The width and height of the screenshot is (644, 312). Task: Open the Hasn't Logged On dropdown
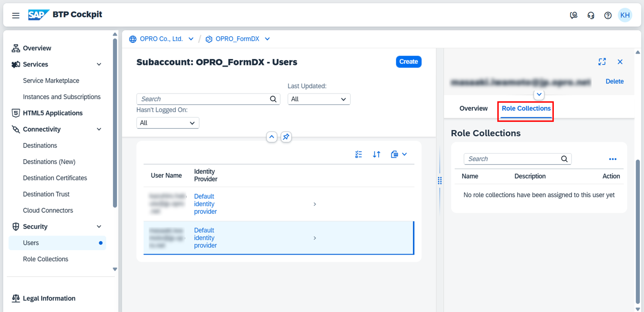168,123
